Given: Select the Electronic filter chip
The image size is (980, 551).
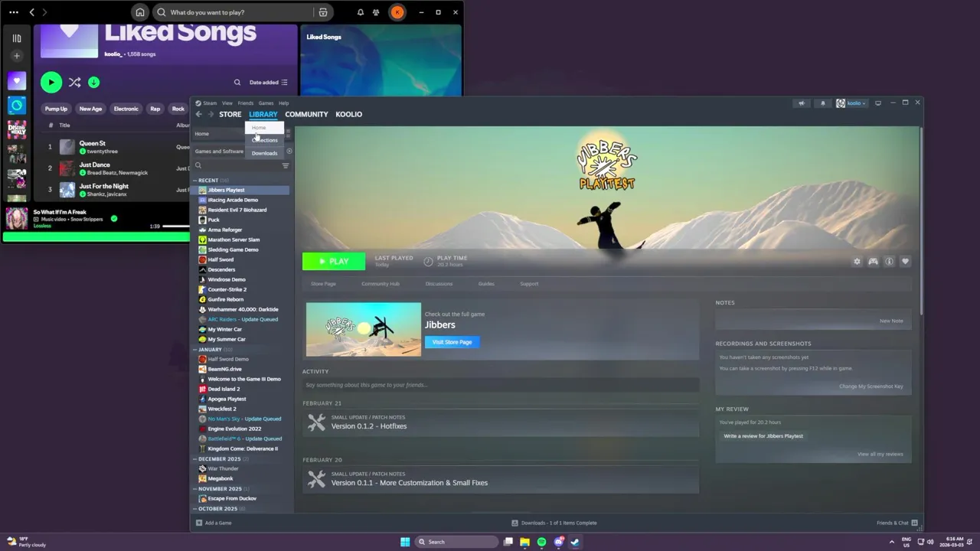Looking at the screenshot, I should 126,109.
